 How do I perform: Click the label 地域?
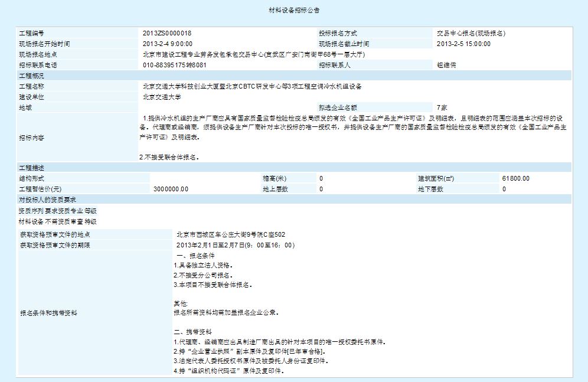25,107
